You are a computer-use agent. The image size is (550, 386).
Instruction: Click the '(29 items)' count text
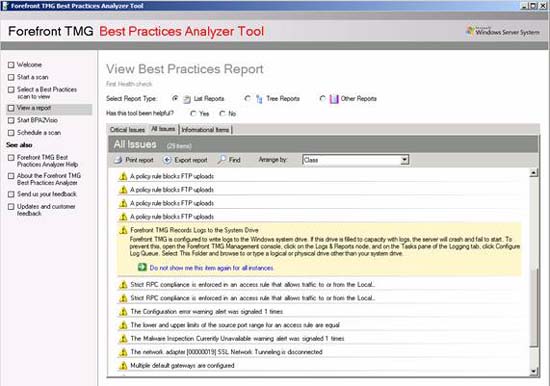click(x=179, y=146)
